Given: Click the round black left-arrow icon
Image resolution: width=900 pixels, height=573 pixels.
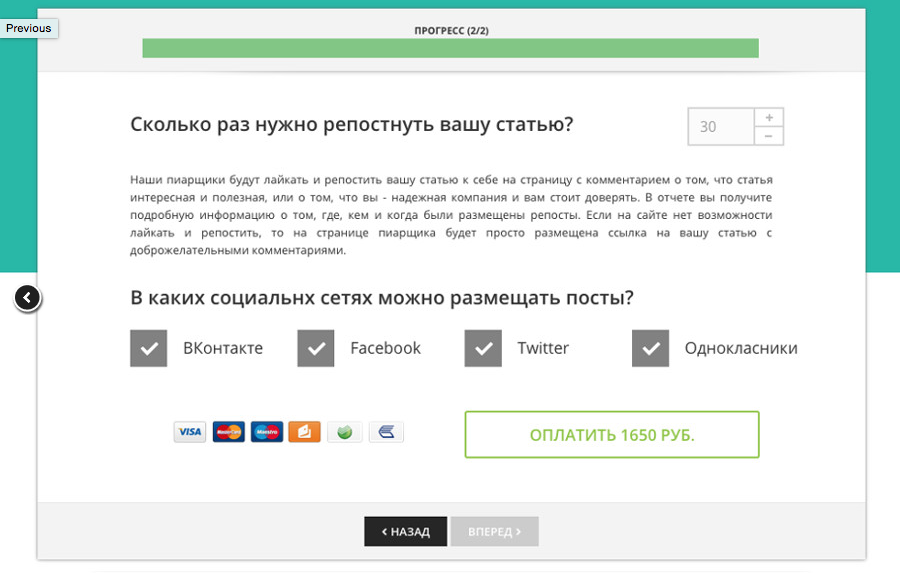Looking at the screenshot, I should click(28, 297).
